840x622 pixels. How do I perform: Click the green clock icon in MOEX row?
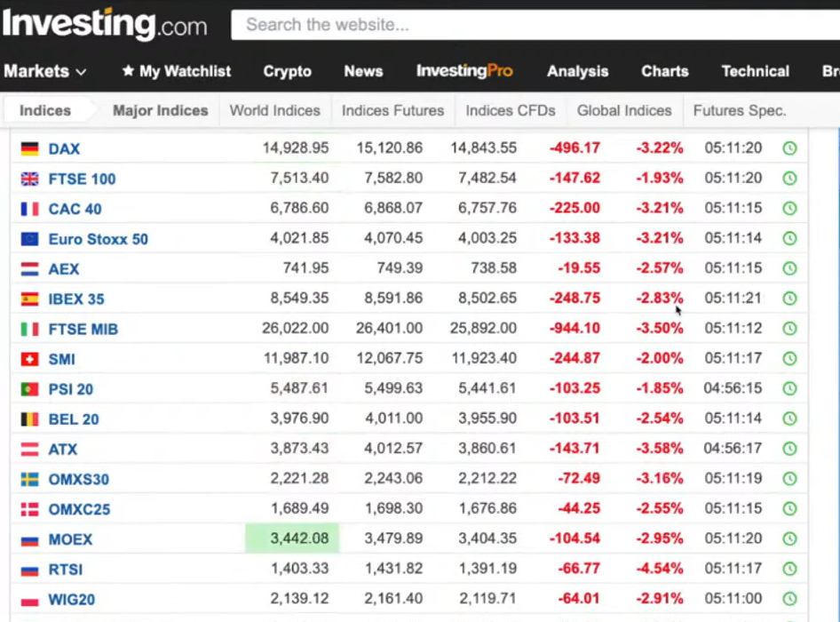[789, 539]
